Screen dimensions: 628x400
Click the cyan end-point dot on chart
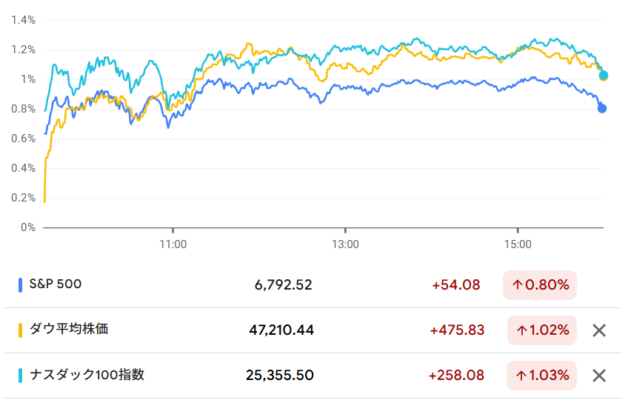pos(603,75)
